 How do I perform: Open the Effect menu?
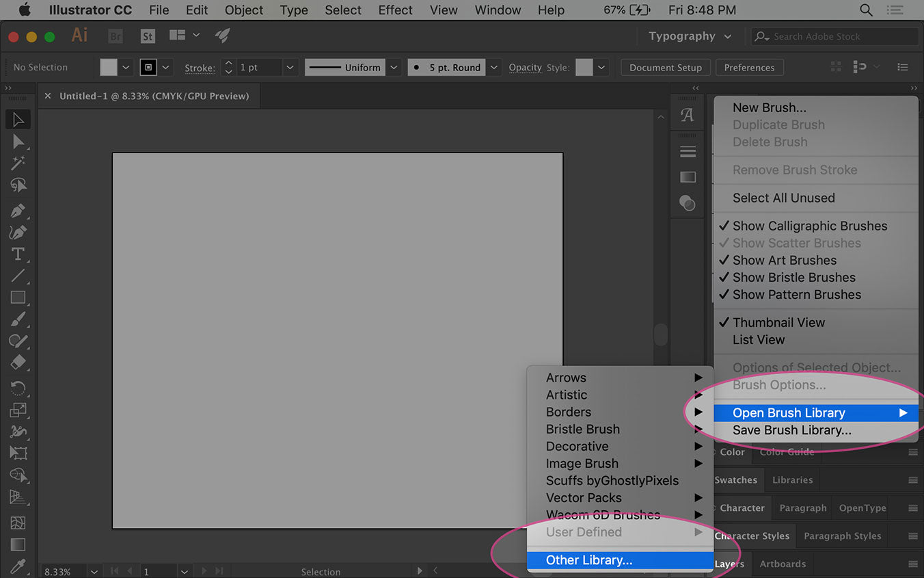pyautogui.click(x=395, y=10)
